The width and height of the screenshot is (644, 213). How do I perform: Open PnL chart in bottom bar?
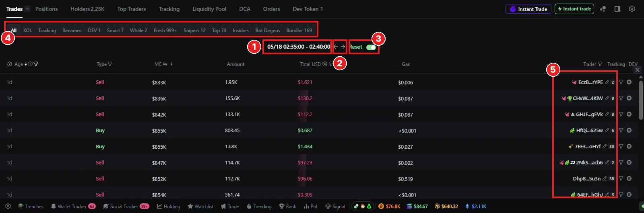(x=311, y=206)
